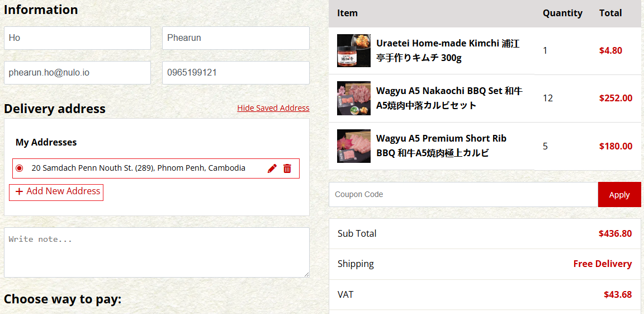
Task: Click the phone number field 0965199121
Action: click(236, 73)
